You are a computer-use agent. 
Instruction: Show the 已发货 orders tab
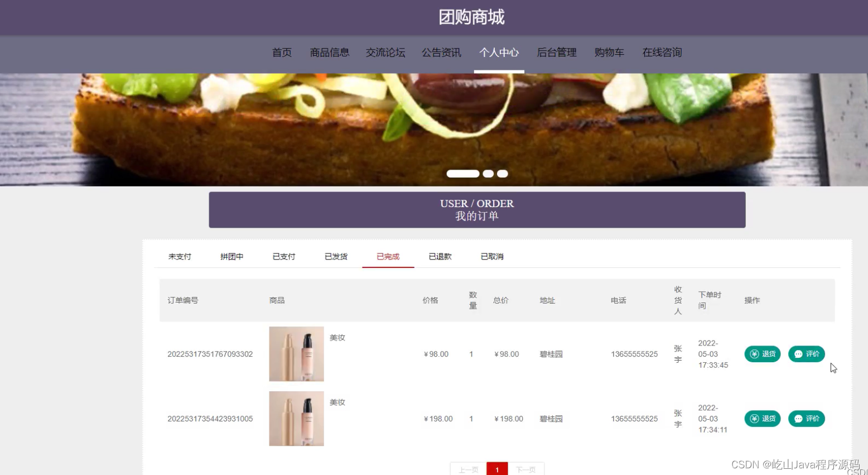336,257
